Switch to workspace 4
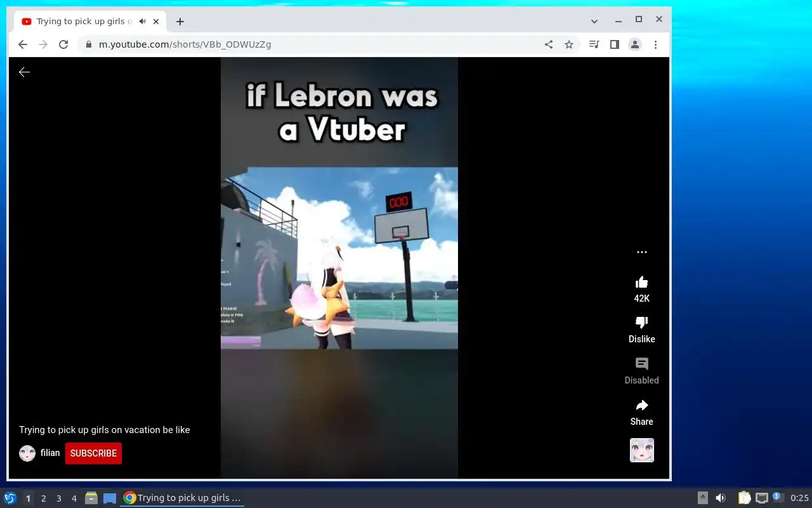Screen dimensions: 812x508 [74, 498]
